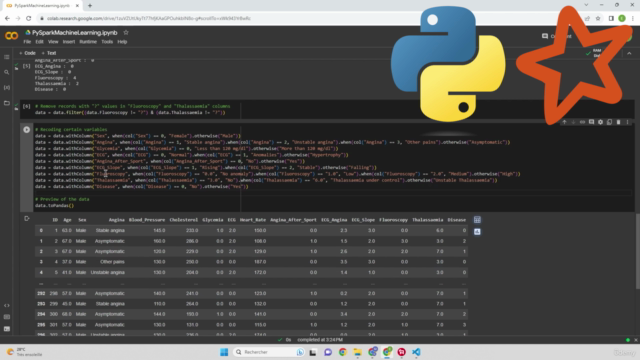Image resolution: width=640 pixels, height=360 pixels.
Task: Open the find and replace sidebar
Action: (x=7, y=72)
